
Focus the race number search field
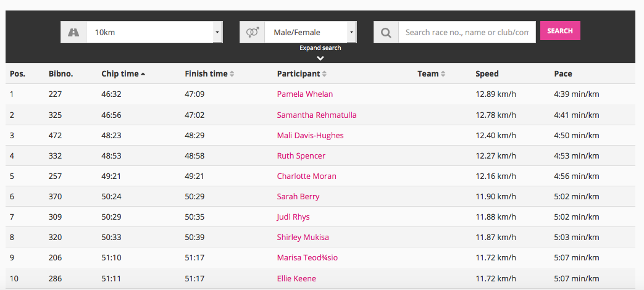[x=467, y=33]
